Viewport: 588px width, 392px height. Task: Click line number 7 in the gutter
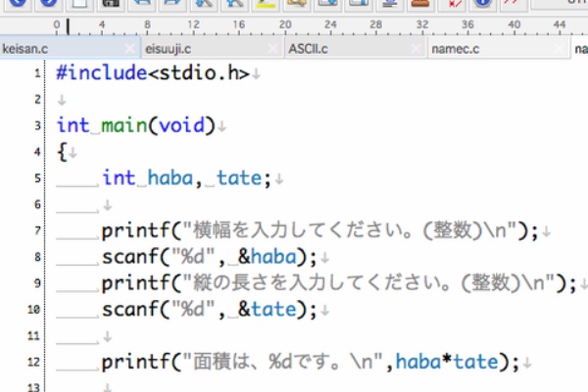click(x=36, y=231)
